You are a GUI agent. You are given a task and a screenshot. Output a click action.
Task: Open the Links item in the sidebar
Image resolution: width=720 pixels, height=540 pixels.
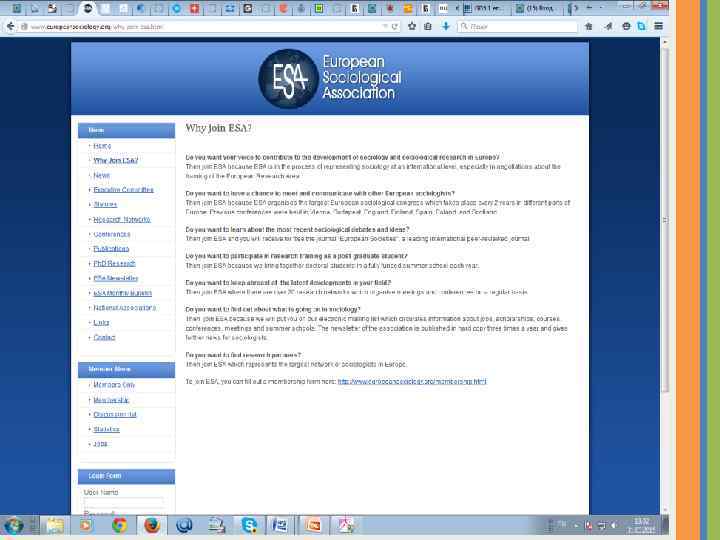click(x=101, y=323)
